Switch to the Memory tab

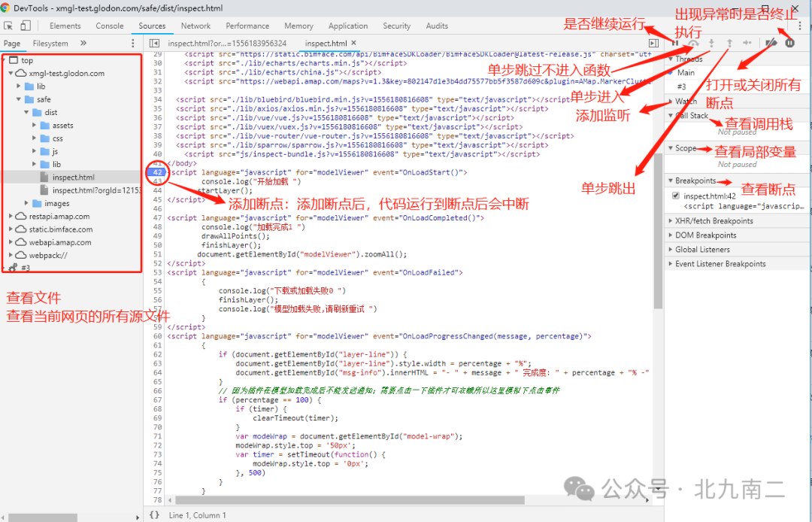click(298, 26)
